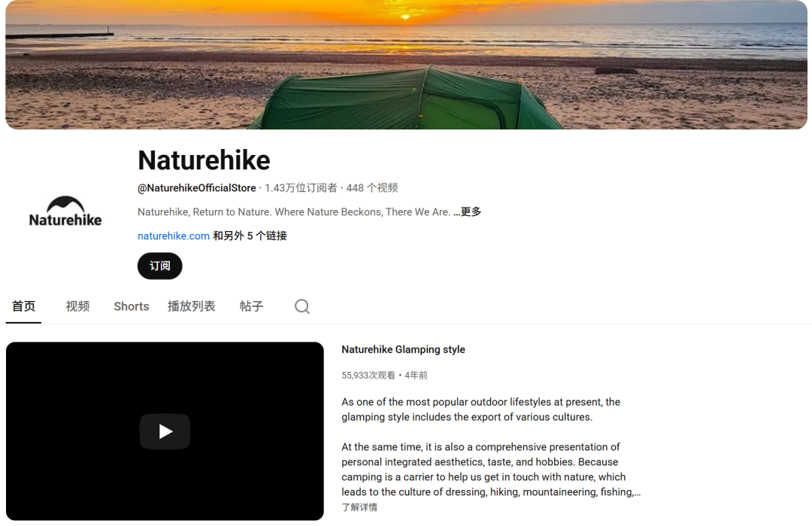The height and width of the screenshot is (526, 812).
Task: Show the 和另外 5 个链接 additional links
Action: coord(250,236)
